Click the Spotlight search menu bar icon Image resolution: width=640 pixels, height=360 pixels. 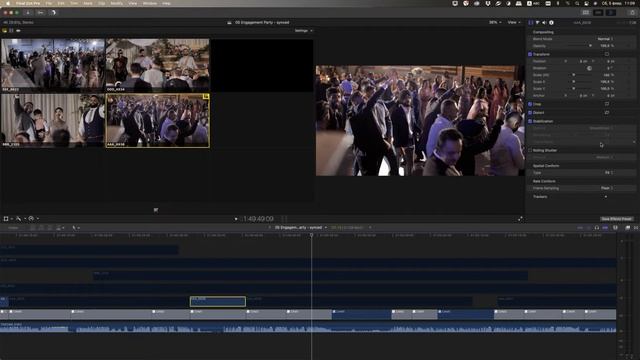pos(577,3)
